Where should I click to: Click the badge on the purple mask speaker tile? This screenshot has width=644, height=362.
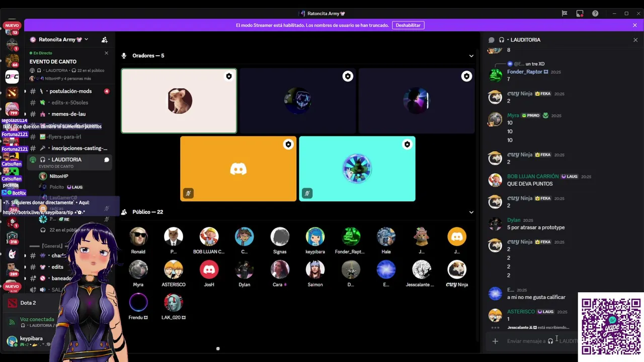348,76
